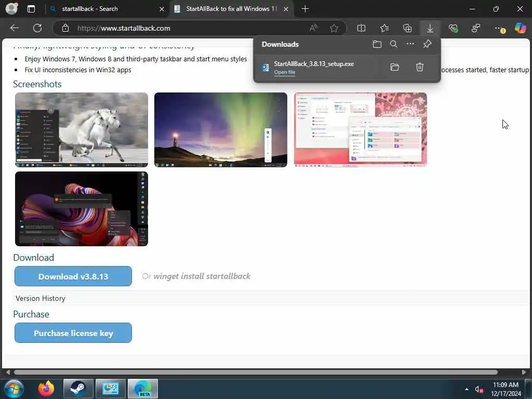Open Start menu orb
The image size is (532, 399).
pos(13,389)
